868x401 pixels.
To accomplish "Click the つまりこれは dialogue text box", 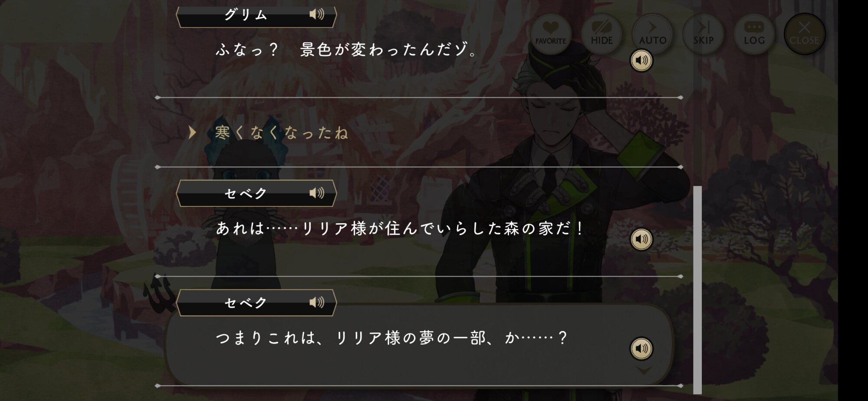I will (x=419, y=345).
